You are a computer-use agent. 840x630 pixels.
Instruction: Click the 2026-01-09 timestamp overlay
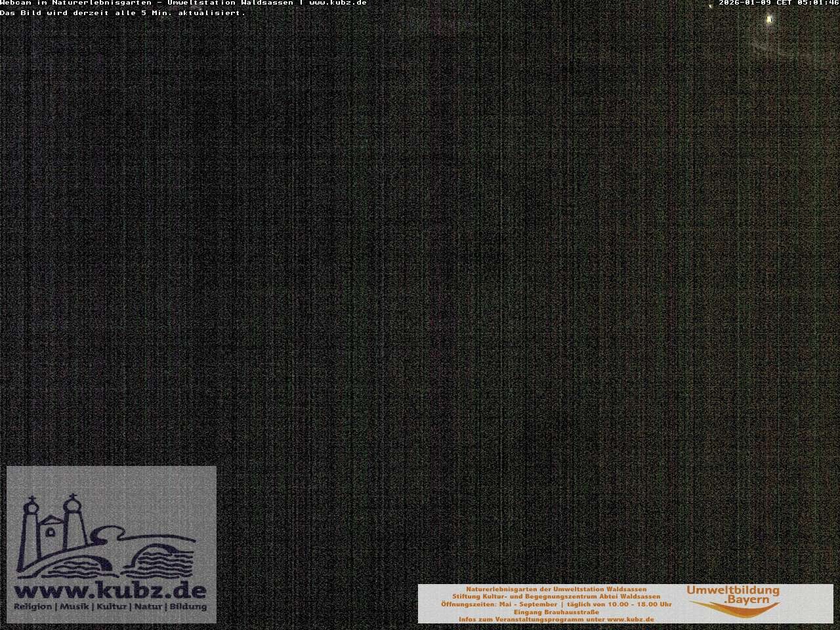[778, 3]
